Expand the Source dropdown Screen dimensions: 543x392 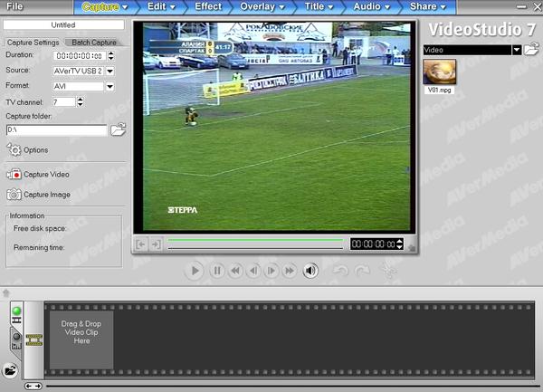tap(110, 71)
